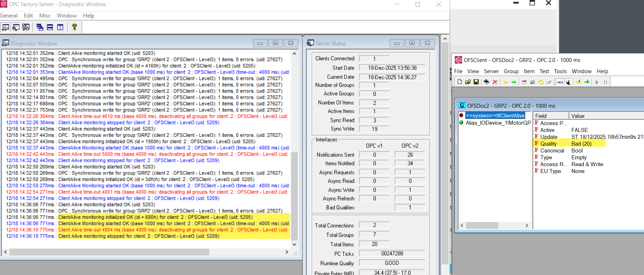Click the Quality field row
This screenshot has height=275, width=644.
570,143
